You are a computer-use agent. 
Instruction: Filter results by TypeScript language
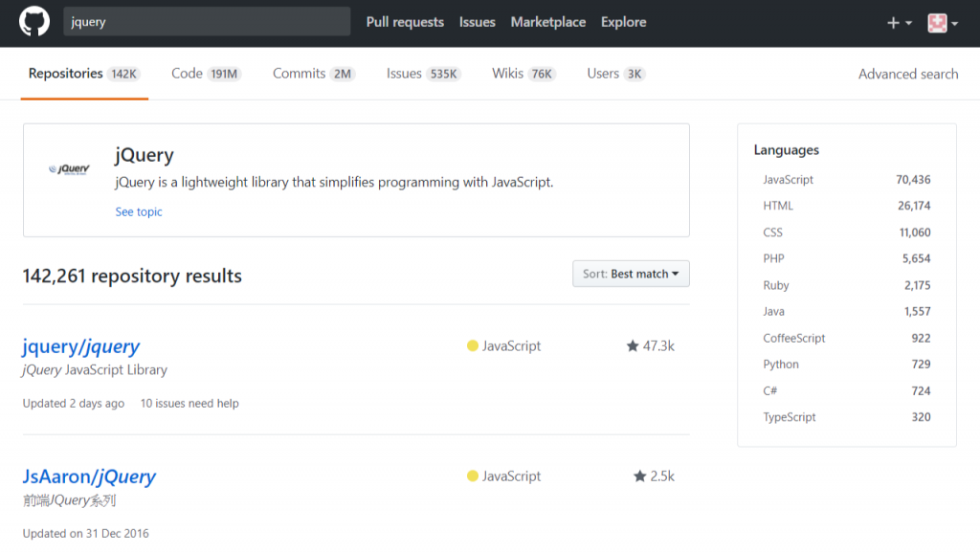click(846, 417)
